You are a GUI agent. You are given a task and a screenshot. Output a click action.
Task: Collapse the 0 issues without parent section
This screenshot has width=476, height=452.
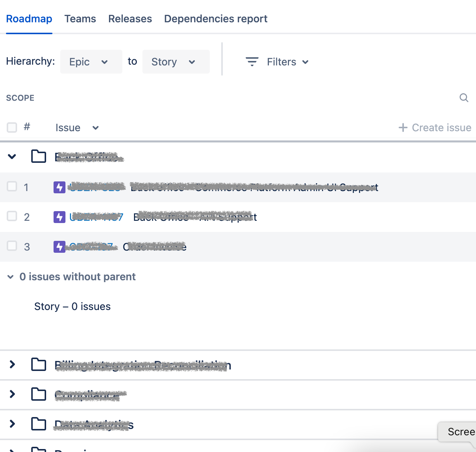(x=10, y=277)
